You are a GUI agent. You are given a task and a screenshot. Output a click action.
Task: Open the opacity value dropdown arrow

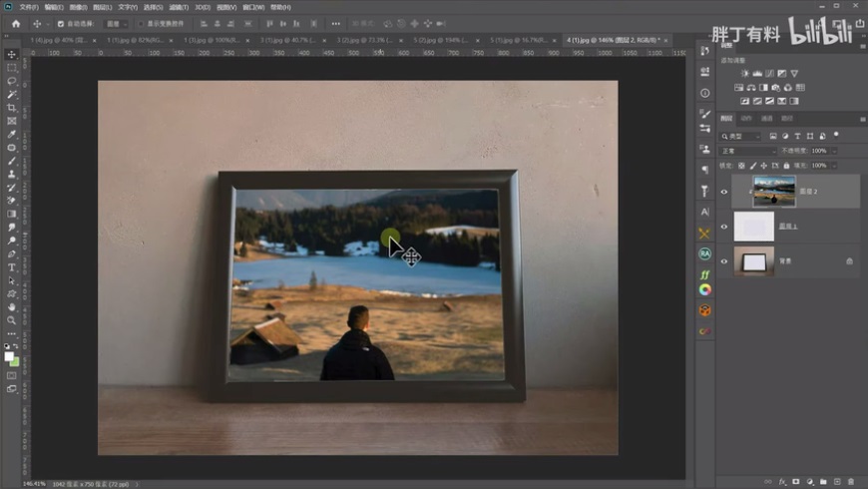point(834,151)
